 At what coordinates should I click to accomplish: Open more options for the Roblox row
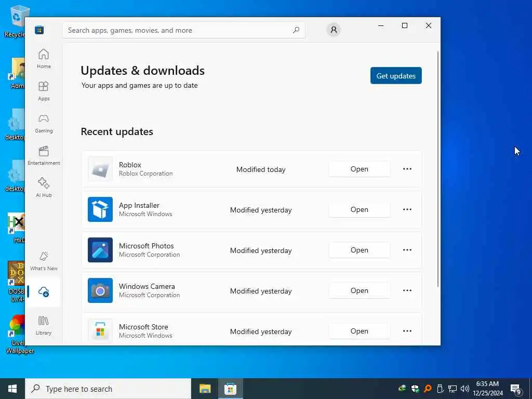pyautogui.click(x=407, y=169)
